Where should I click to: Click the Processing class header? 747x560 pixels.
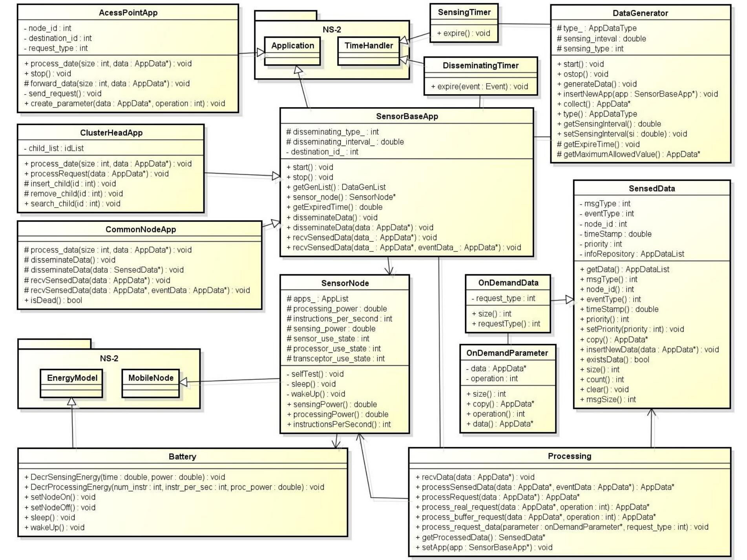tap(569, 456)
